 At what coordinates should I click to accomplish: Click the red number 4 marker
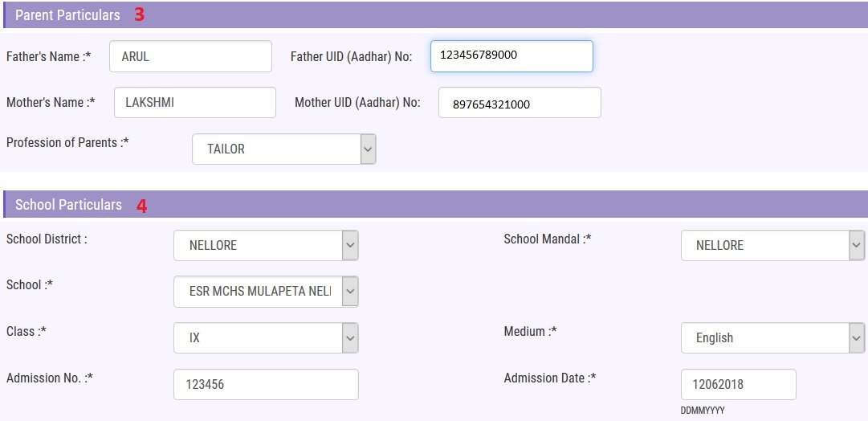[x=141, y=206]
